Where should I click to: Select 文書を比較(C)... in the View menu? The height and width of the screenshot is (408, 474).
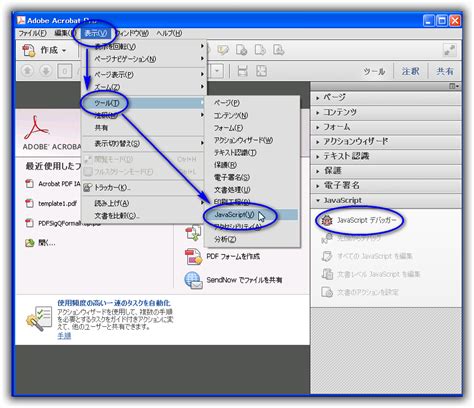point(144,216)
